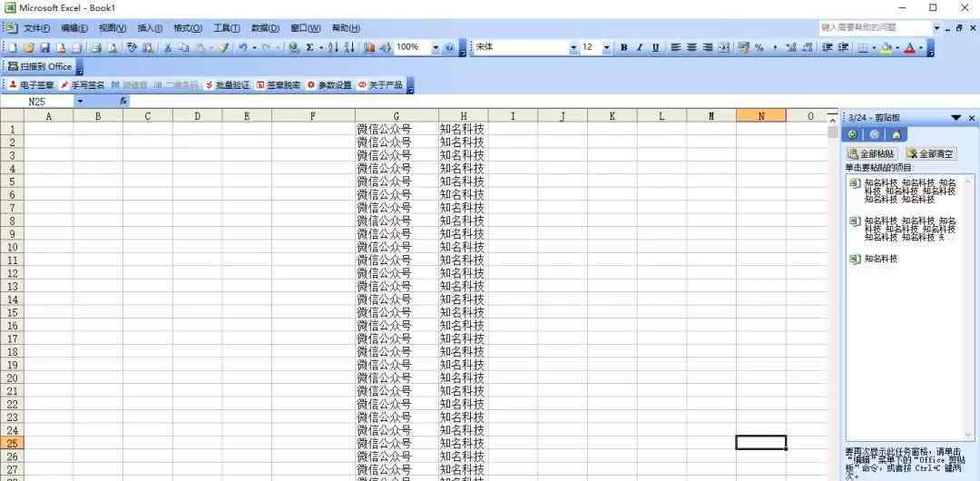Open the font name dropdown showing 宋体
Viewport: 980px width, 481px height.
[x=573, y=47]
